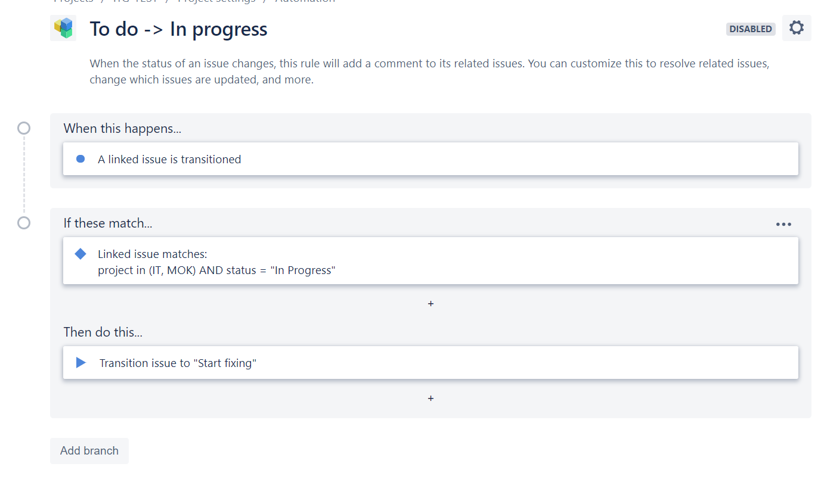
Task: Open the Projects breadcrumb link
Action: click(x=73, y=2)
